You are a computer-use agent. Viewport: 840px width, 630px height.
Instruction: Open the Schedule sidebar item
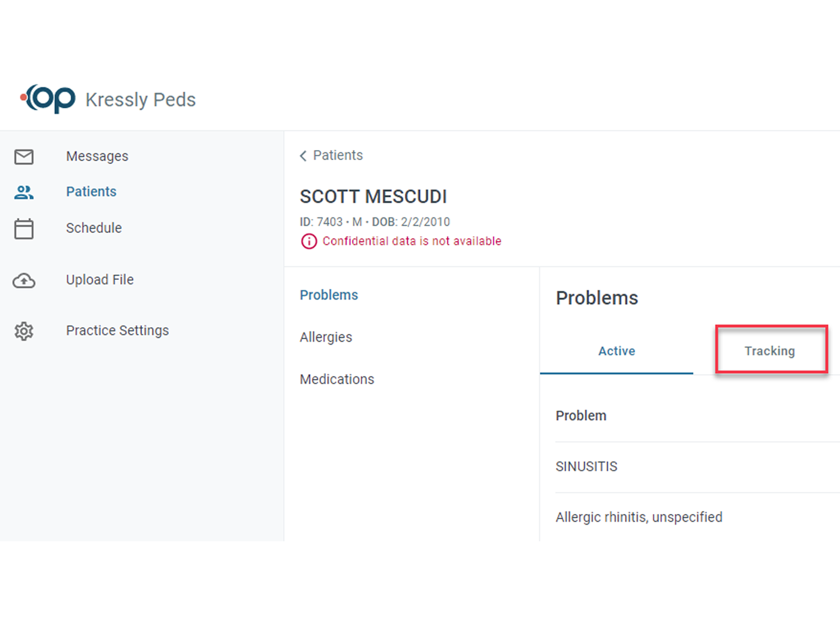click(x=94, y=228)
